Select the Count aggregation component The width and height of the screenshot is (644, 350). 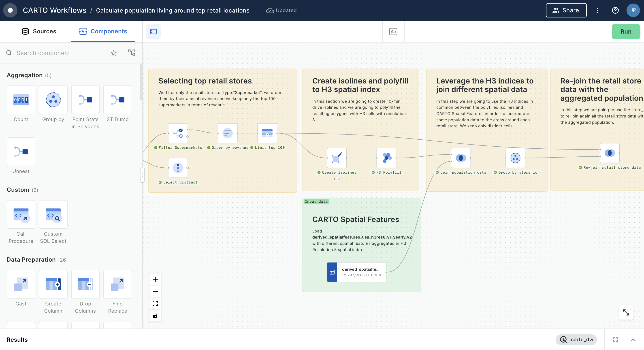tap(21, 100)
